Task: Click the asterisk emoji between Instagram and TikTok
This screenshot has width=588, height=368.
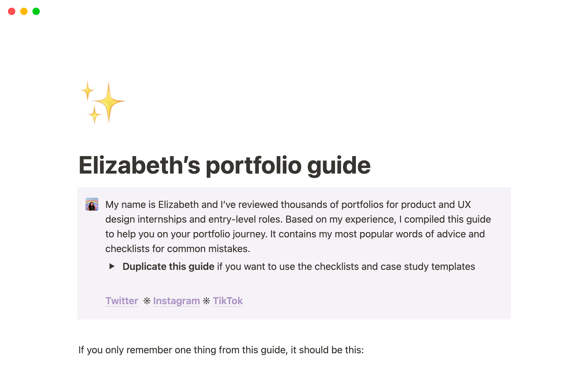Action: 206,301
